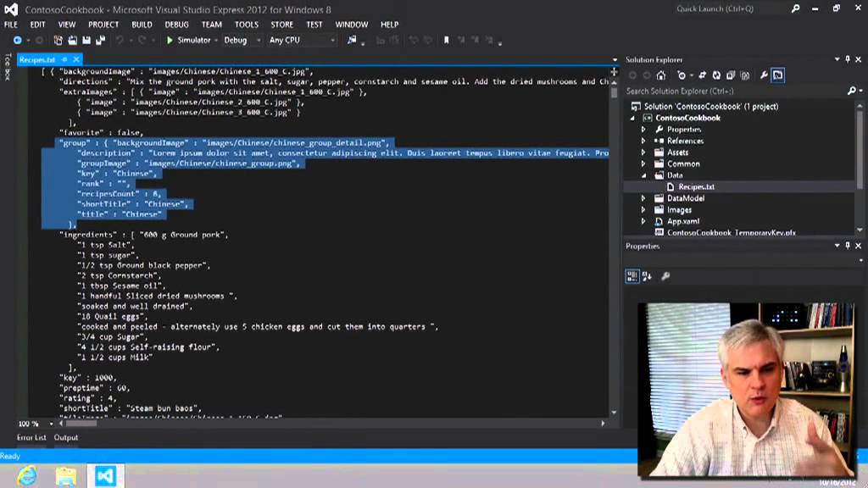Screen dimensions: 868x488
Task: Open the BUILD menu
Action: click(x=142, y=25)
